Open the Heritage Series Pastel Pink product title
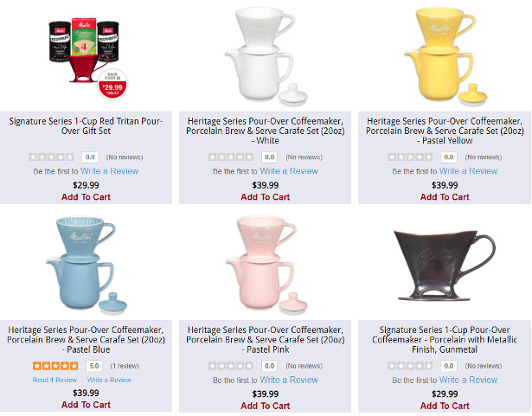This screenshot has height=416, width=532. [x=266, y=339]
